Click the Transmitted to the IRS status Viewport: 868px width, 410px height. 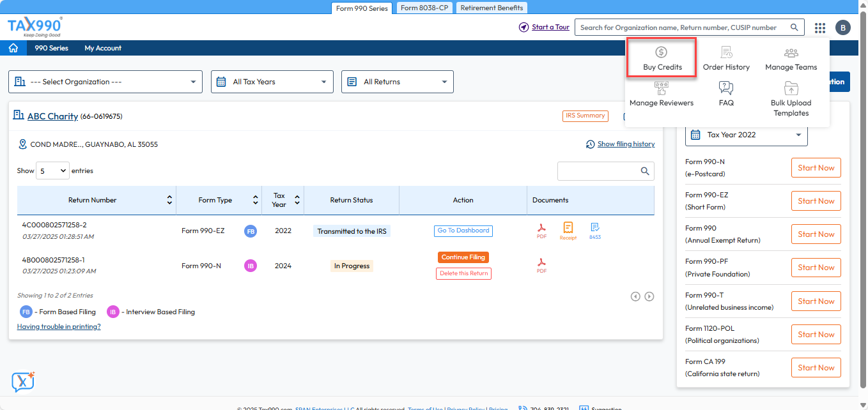pyautogui.click(x=352, y=231)
